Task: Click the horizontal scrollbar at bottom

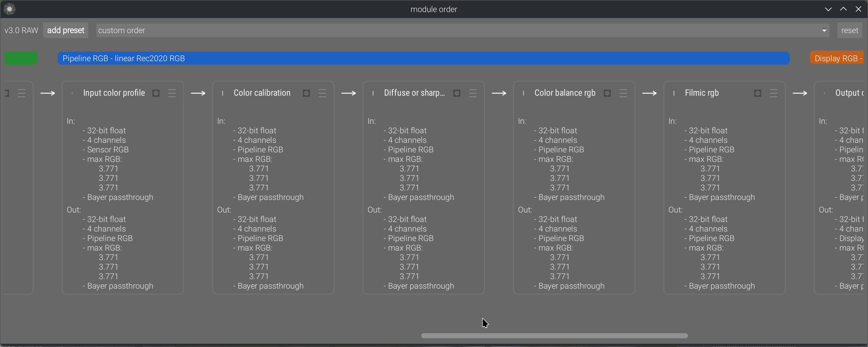Action: click(554, 335)
